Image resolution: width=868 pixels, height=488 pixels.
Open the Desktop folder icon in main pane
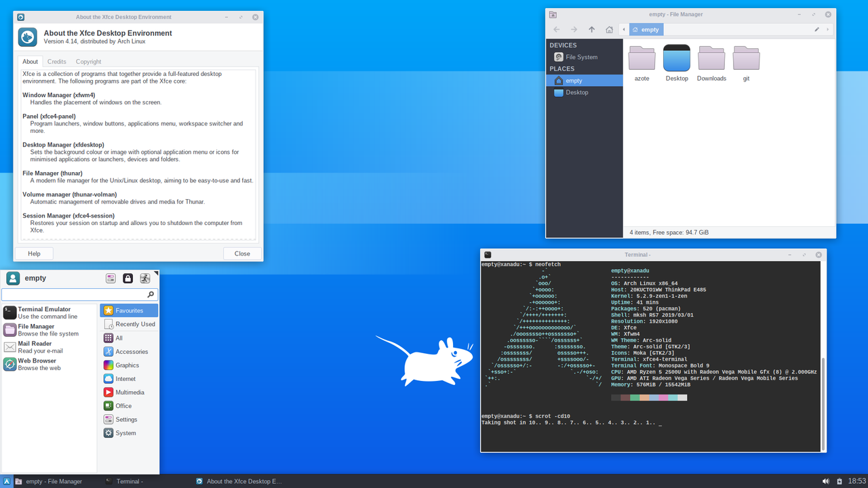[677, 64]
